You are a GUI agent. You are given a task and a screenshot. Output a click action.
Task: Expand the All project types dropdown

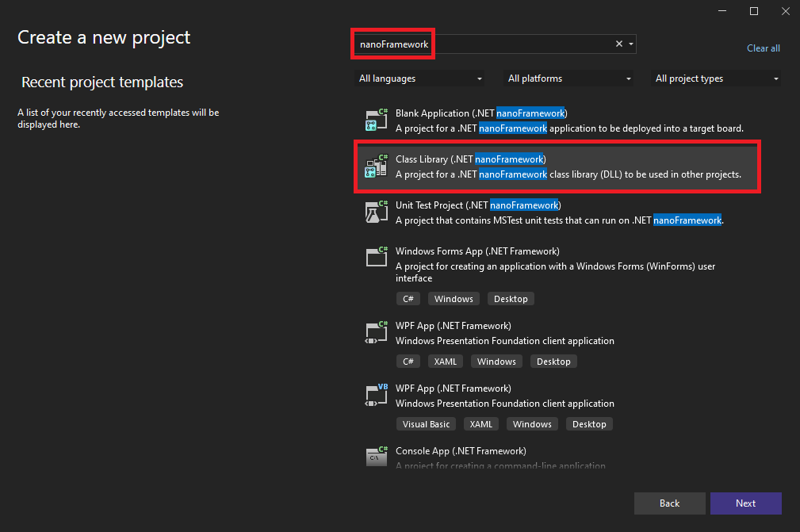[x=717, y=78]
